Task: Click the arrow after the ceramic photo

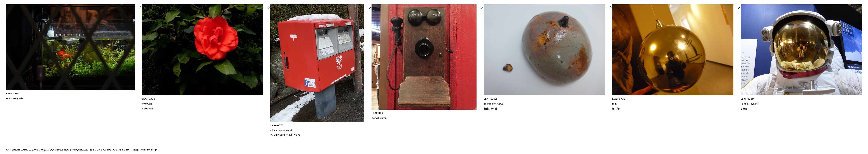Action: 608,7
